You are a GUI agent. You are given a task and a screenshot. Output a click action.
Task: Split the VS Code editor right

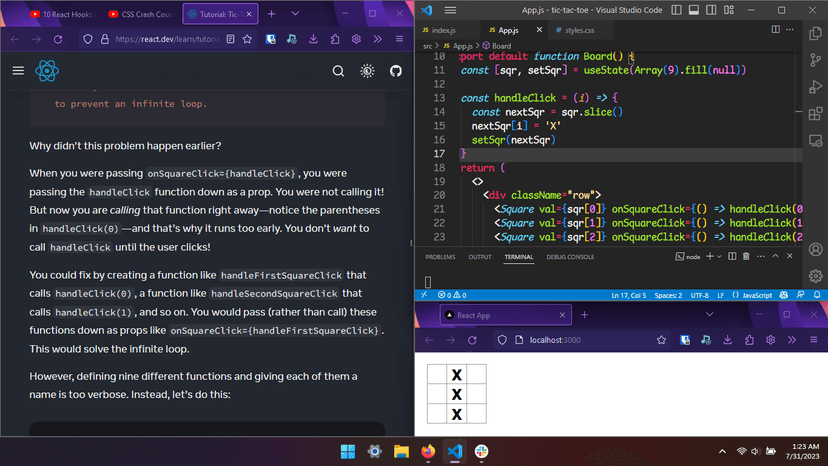pyautogui.click(x=775, y=30)
